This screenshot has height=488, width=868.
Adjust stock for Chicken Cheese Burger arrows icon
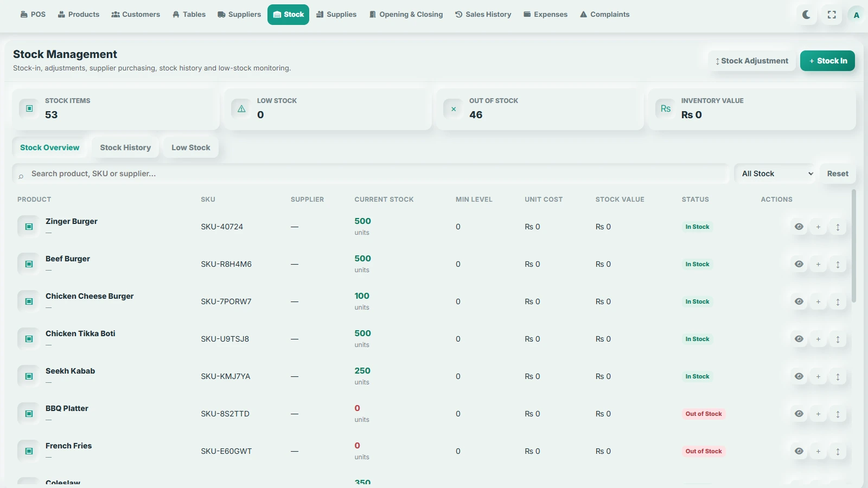[x=838, y=301]
